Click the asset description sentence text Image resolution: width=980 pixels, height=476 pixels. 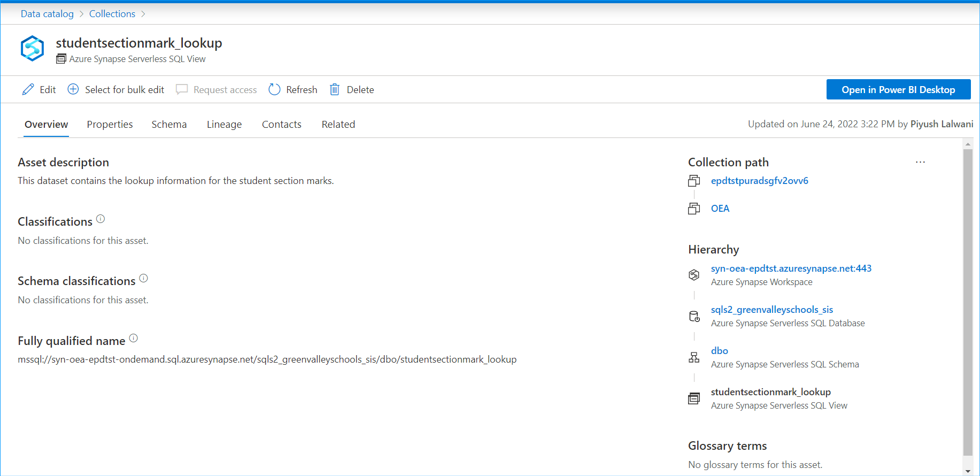pos(175,181)
